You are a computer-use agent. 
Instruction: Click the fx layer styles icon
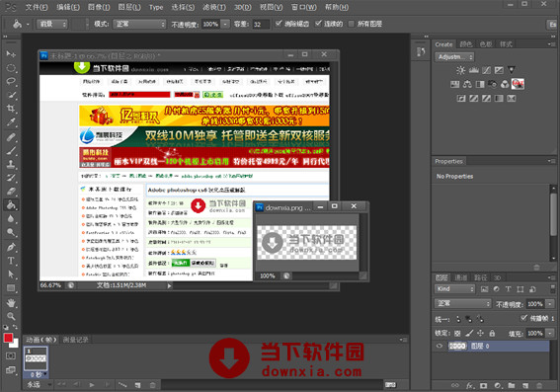coord(470,385)
